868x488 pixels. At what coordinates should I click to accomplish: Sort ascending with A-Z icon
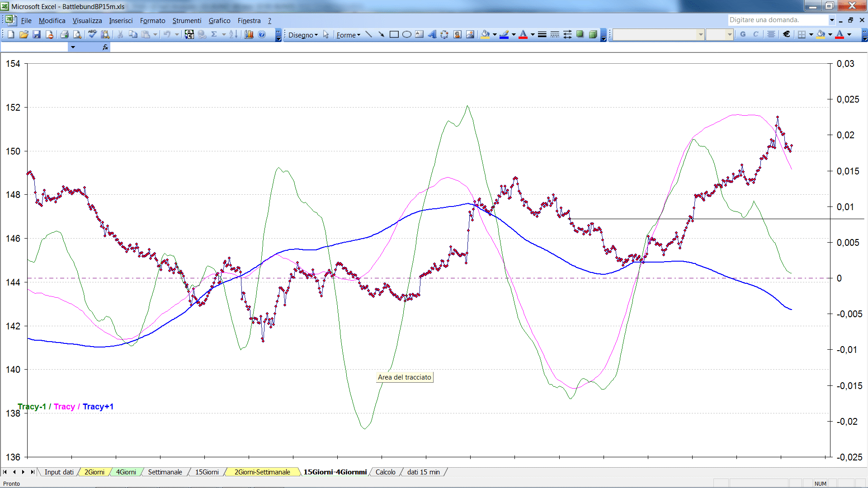coord(233,34)
